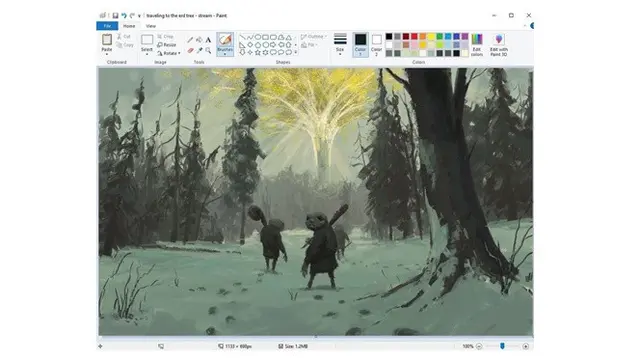
Task: Open Customize Quick Access Toolbar arrow
Action: click(139, 16)
